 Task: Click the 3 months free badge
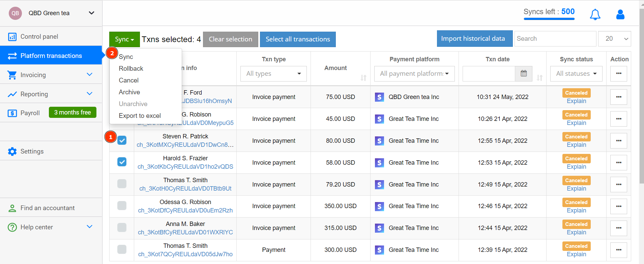(x=72, y=112)
